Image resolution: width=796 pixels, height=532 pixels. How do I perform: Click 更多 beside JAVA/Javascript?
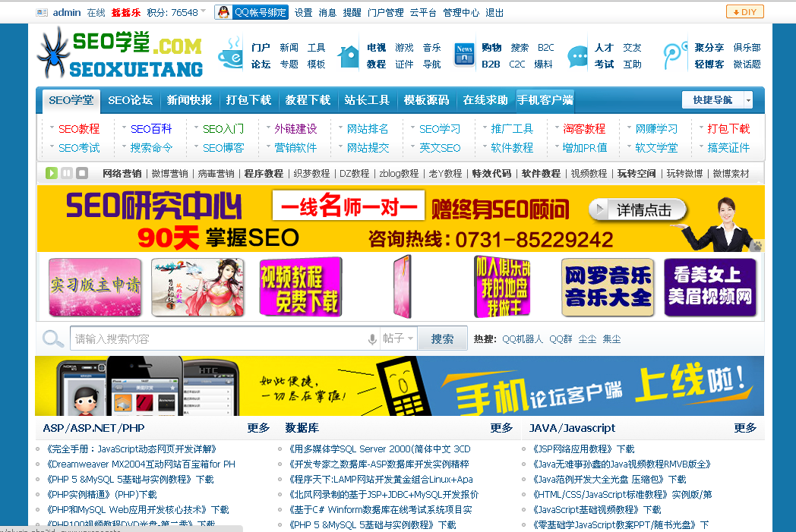pyautogui.click(x=745, y=428)
